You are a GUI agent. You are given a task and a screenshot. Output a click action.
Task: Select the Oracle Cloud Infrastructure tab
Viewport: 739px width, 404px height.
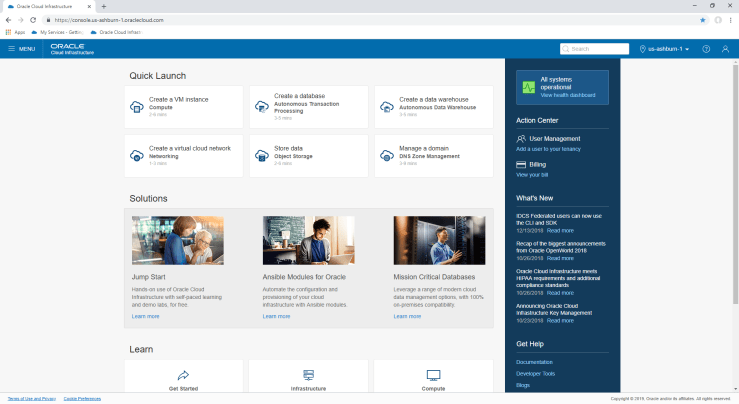pyautogui.click(x=48, y=6)
